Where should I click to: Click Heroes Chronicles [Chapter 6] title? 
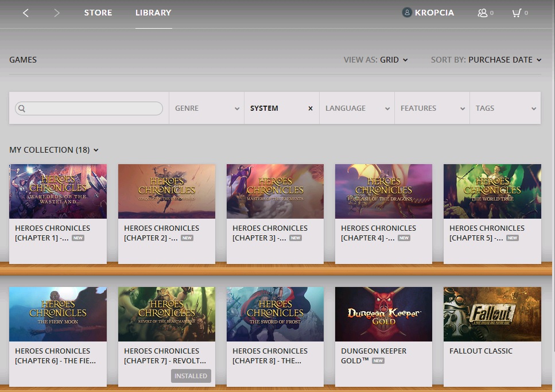[55, 356]
